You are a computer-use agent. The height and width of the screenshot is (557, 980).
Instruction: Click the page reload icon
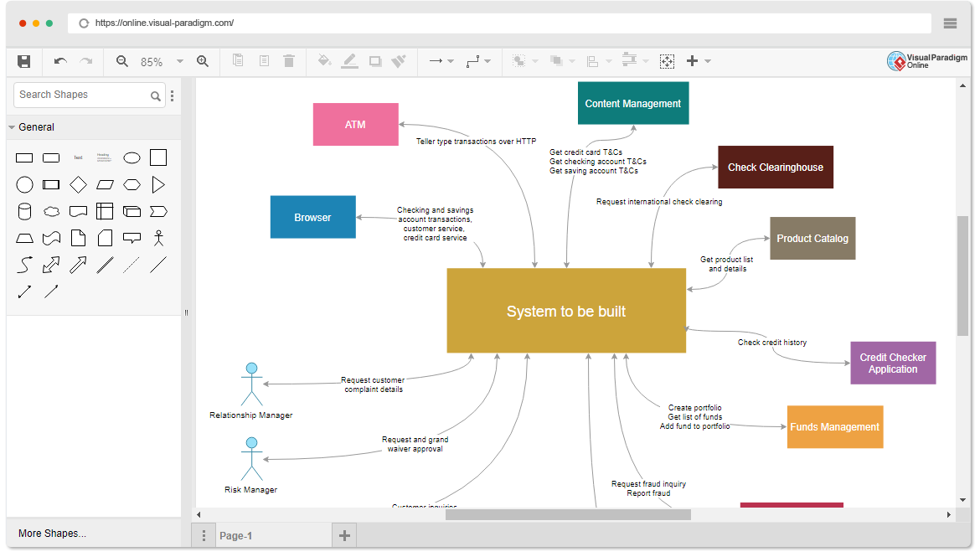pyautogui.click(x=84, y=23)
